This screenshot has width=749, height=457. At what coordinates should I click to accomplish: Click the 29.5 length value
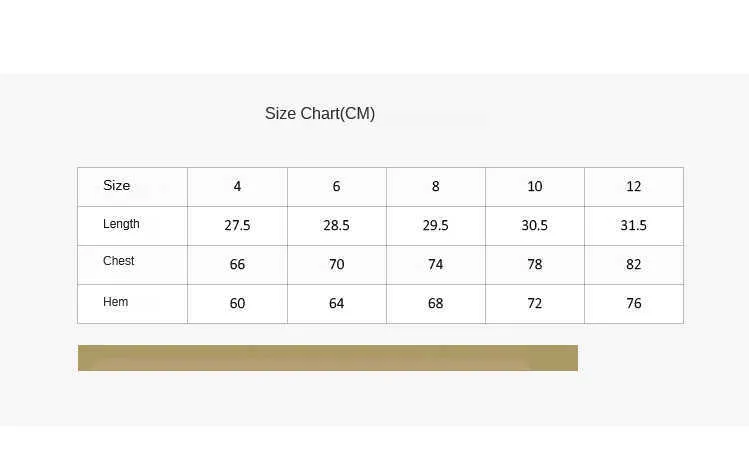coord(436,225)
